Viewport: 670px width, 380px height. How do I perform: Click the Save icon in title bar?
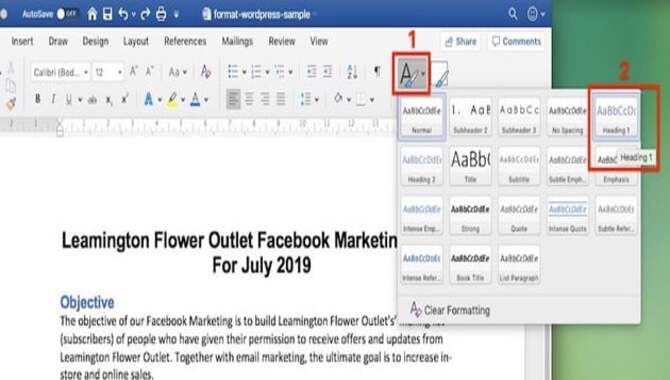click(x=108, y=14)
